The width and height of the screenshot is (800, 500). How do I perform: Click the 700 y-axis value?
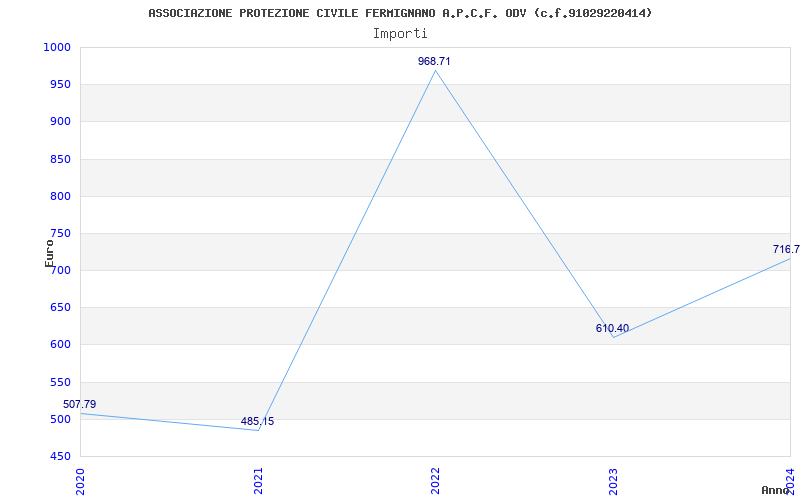[60, 270]
